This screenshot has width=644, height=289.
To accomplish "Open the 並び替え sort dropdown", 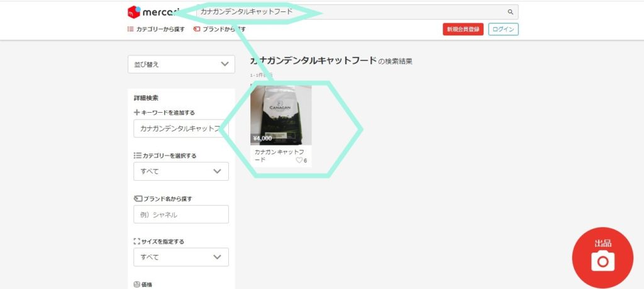I will tap(181, 64).
